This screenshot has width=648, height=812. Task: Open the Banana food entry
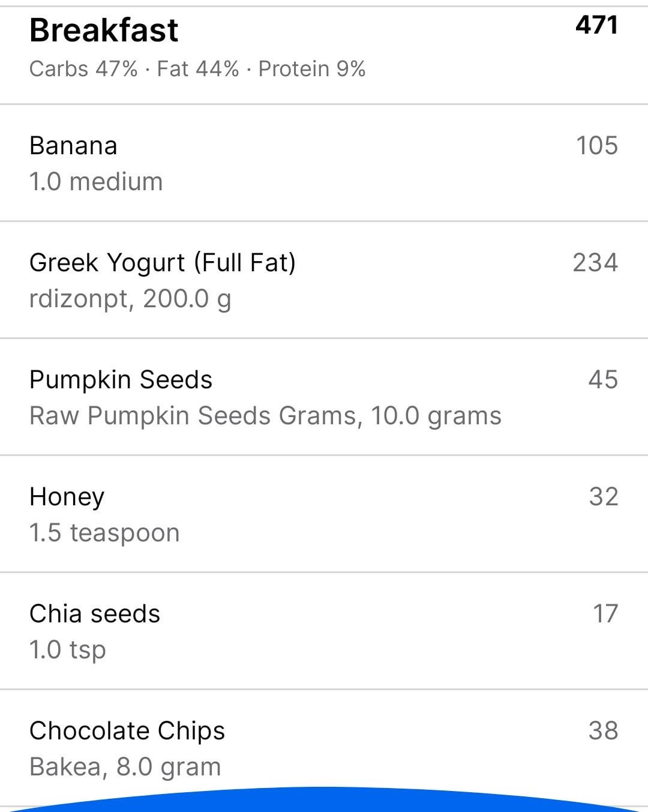324,163
